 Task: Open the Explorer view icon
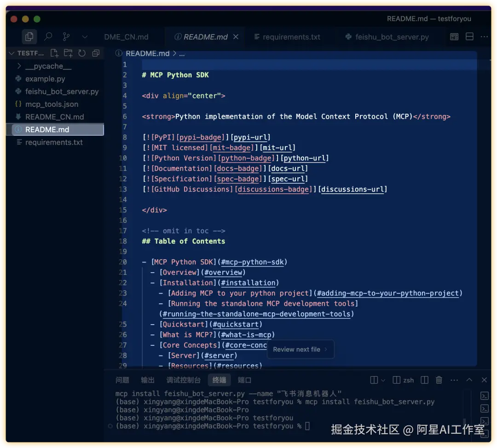29,37
